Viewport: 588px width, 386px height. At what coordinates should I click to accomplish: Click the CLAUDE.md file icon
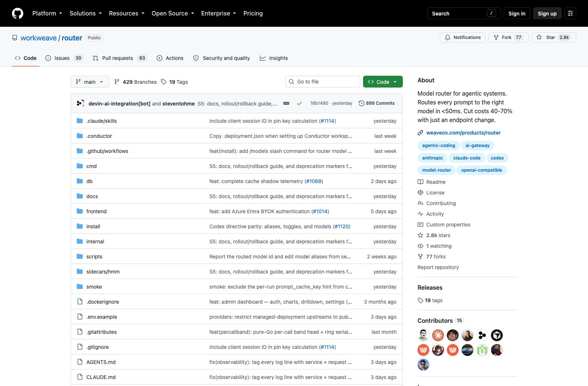[80, 377]
